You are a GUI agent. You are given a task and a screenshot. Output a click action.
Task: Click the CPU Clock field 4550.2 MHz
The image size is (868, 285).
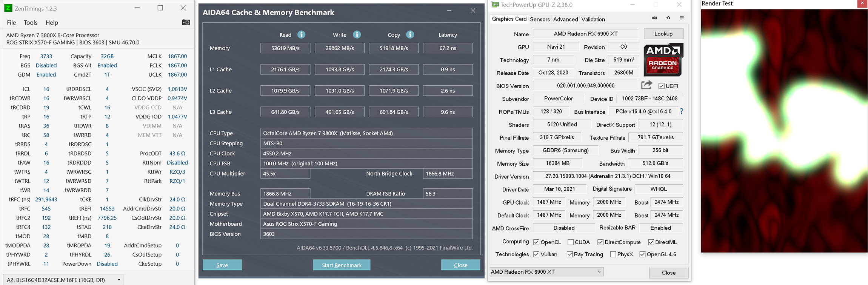point(366,153)
